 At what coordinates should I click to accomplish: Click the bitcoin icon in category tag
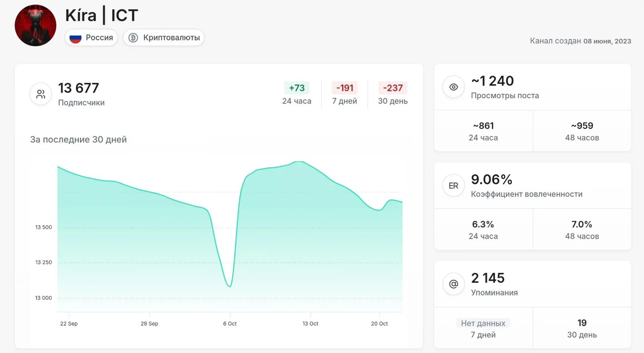[133, 38]
